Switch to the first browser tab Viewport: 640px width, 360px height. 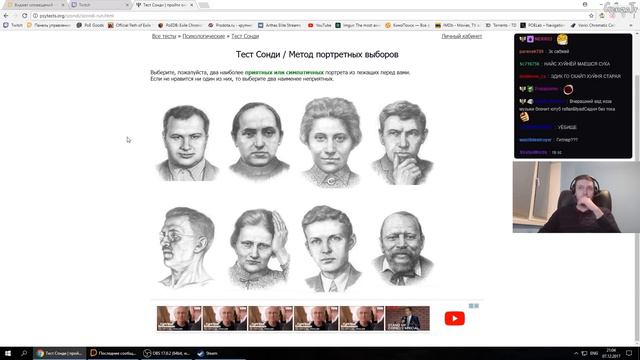pos(36,5)
